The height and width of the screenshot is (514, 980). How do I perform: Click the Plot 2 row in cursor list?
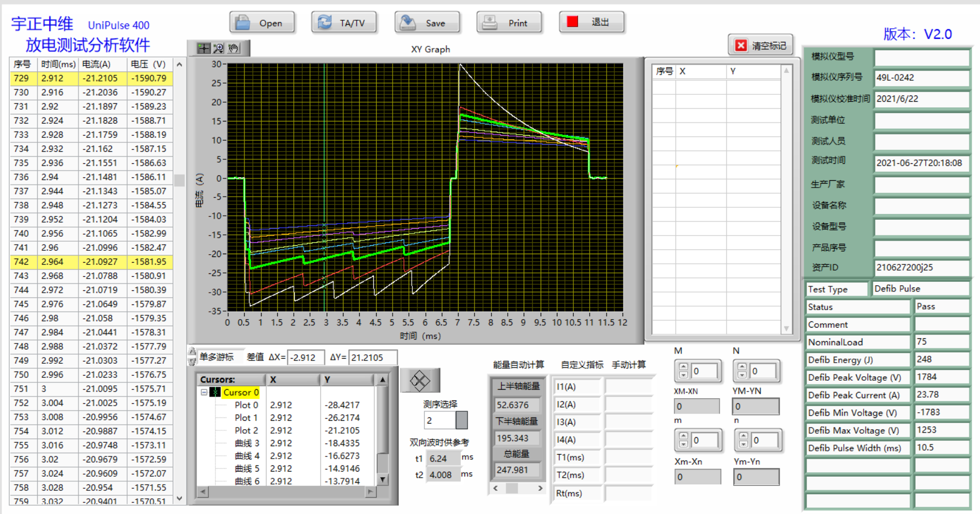pos(246,430)
